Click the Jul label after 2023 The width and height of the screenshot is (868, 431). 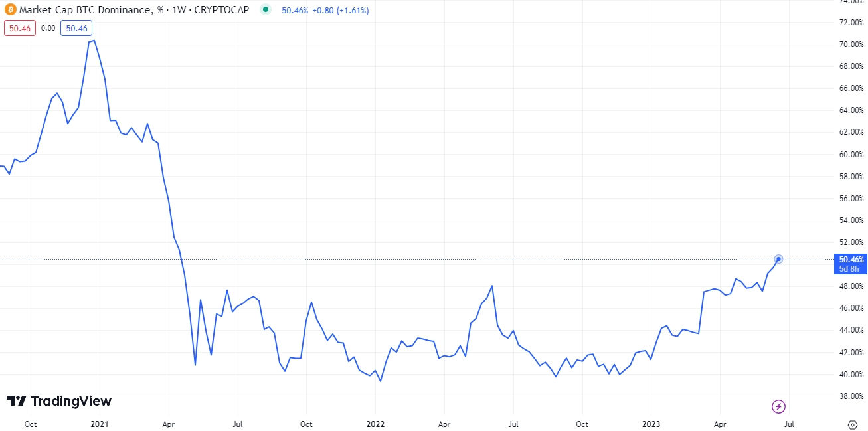click(x=788, y=423)
